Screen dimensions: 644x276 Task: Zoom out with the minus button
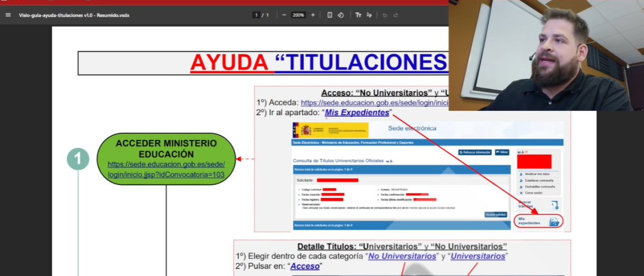point(284,15)
